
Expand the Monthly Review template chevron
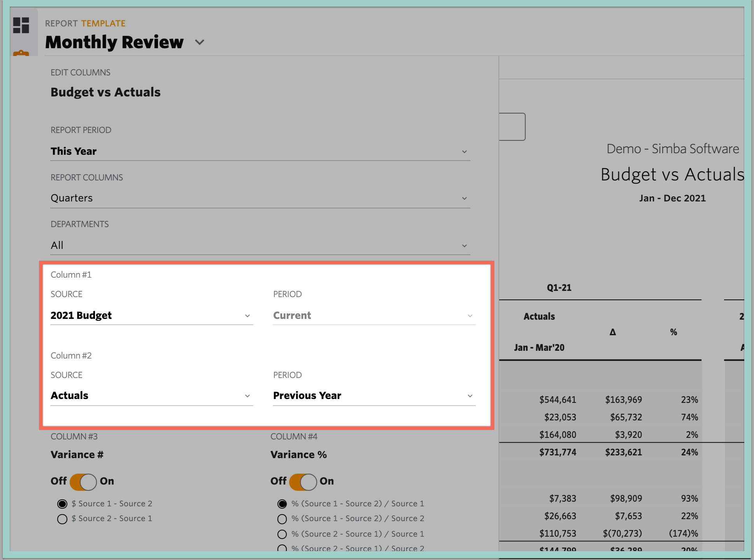200,42
